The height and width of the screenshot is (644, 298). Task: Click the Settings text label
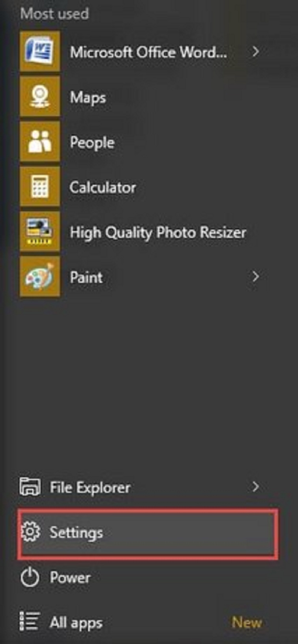76,533
